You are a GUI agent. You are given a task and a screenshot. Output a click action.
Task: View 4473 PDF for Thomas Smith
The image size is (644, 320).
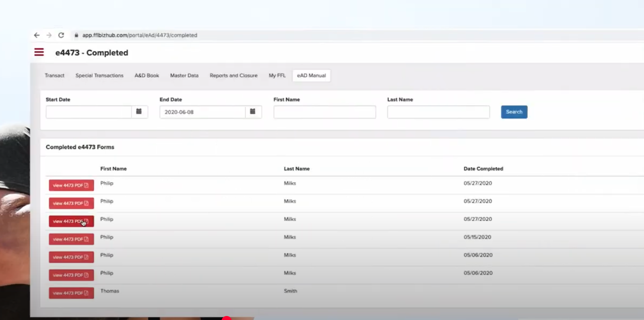click(x=71, y=293)
